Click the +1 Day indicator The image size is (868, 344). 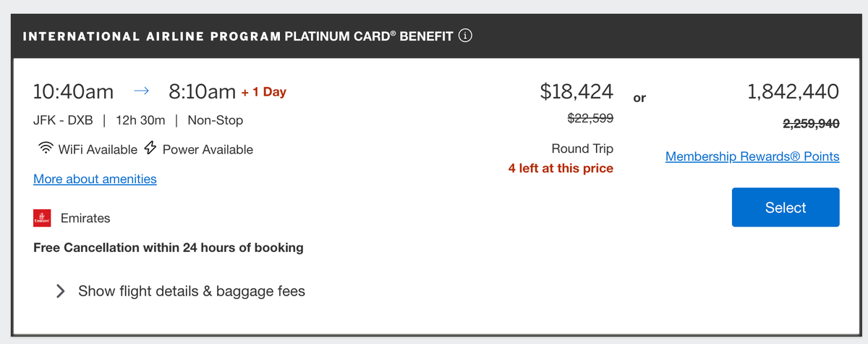click(264, 93)
